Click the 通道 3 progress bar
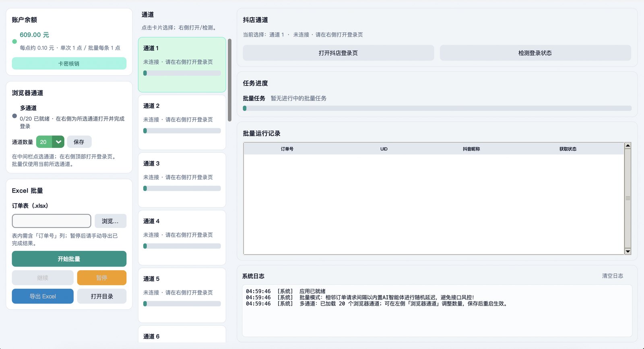This screenshot has height=349, width=644. tap(182, 189)
